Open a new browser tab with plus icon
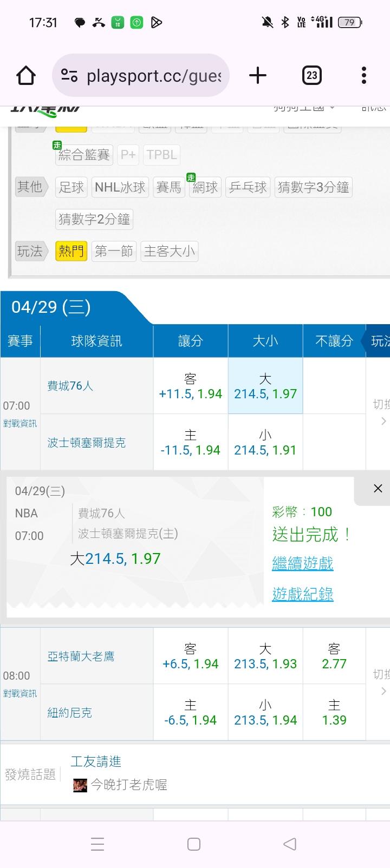 click(258, 75)
